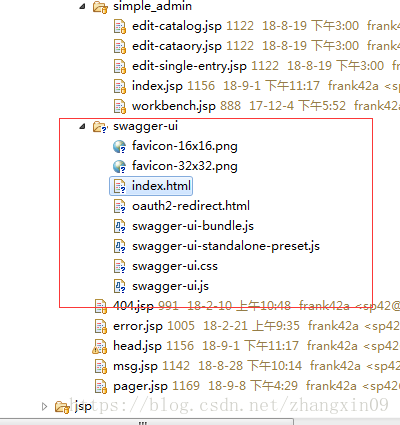Select oauth2-redirect.html file name
The width and height of the screenshot is (400, 425).
point(191,206)
